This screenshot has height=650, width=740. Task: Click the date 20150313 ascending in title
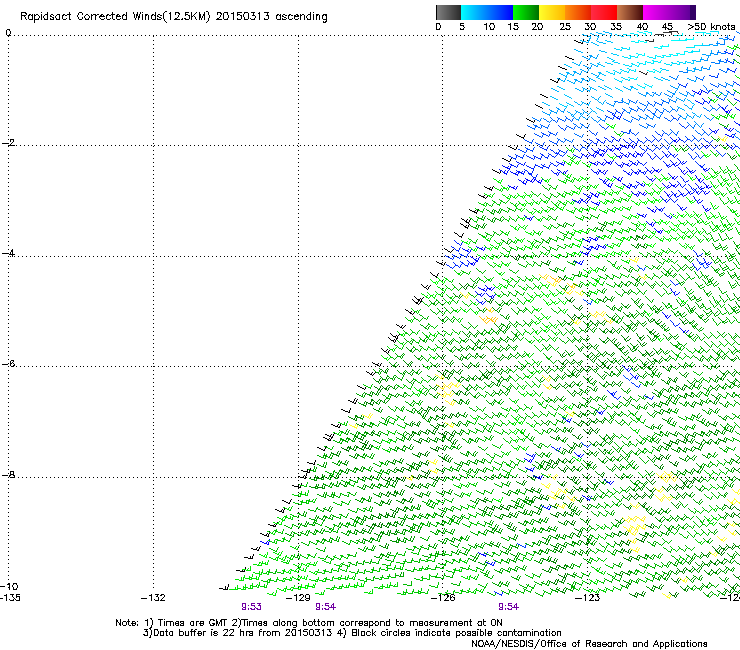[271, 17]
